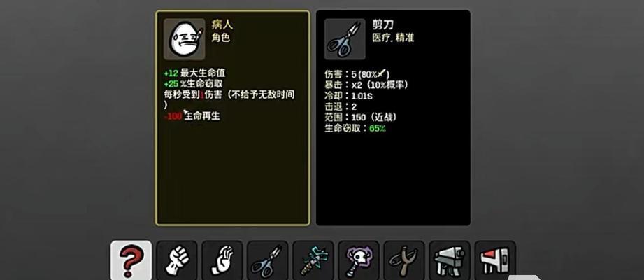Choose the gray medical gun weapon
The width and height of the screenshot is (644, 280).
click(x=450, y=260)
